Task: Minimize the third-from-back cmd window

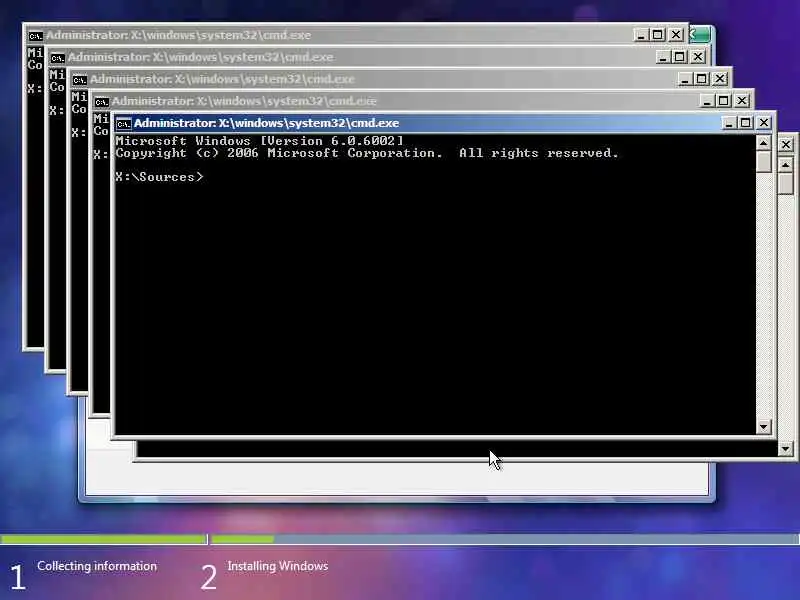Action: coord(685,79)
